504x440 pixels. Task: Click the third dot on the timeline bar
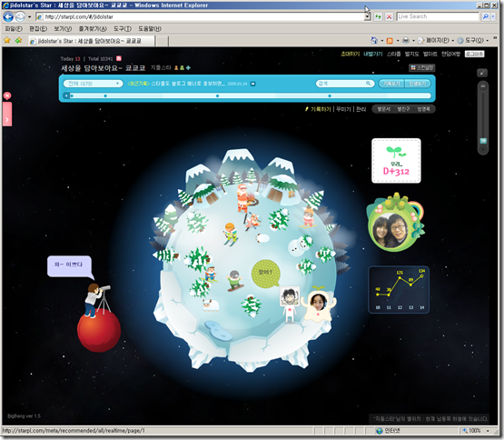(x=217, y=96)
